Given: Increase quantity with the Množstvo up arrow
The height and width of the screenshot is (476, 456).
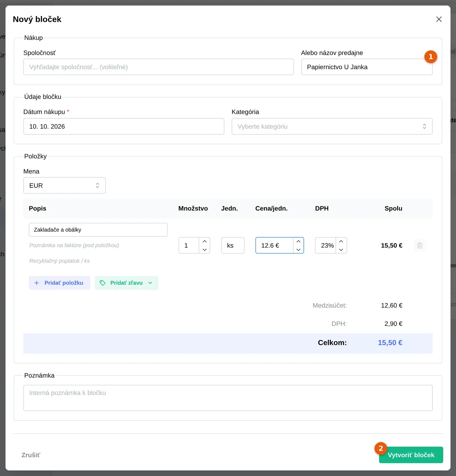Looking at the screenshot, I should click(205, 241).
